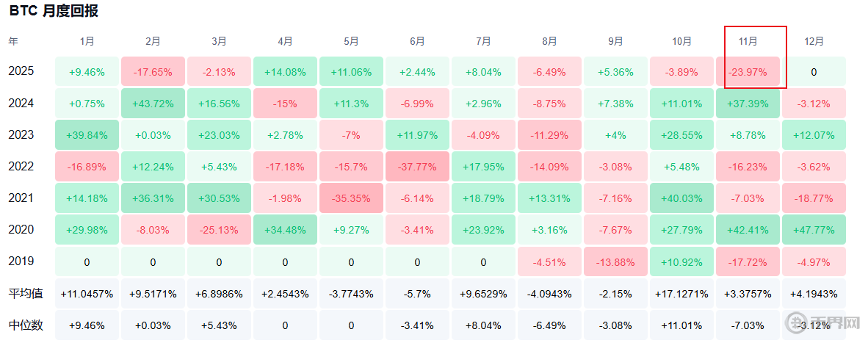868x343 pixels.
Task: Select the 2025 December cell showing 0
Action: 814,72
